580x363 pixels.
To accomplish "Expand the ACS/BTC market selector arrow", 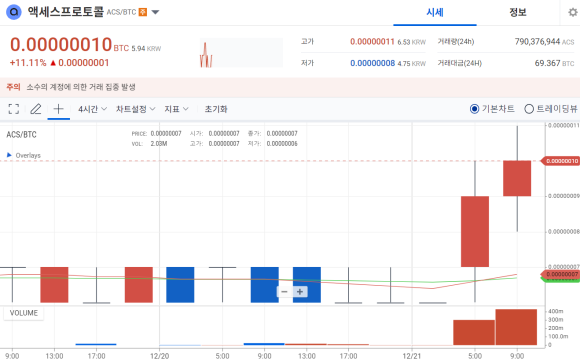I will coord(155,12).
